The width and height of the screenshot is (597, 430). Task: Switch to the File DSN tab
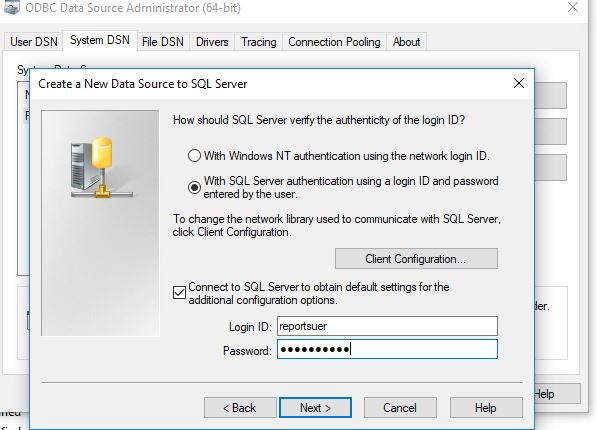click(163, 42)
